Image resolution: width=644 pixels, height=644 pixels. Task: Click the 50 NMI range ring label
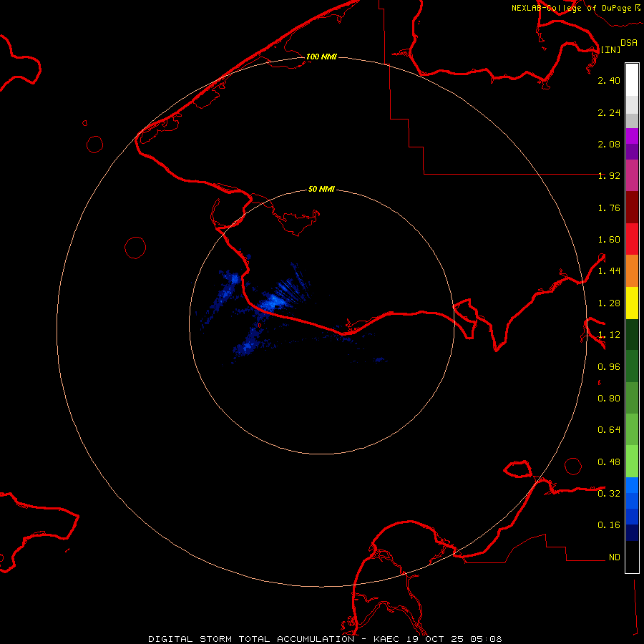pyautogui.click(x=321, y=189)
